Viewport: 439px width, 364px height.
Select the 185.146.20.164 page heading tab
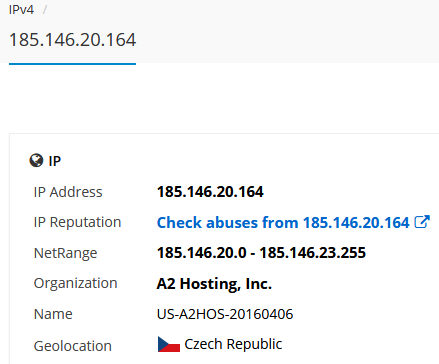(72, 40)
